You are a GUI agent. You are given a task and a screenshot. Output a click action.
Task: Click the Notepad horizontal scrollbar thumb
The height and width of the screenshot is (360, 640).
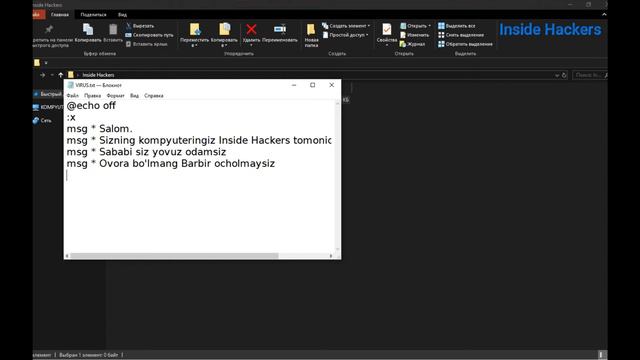(174, 256)
